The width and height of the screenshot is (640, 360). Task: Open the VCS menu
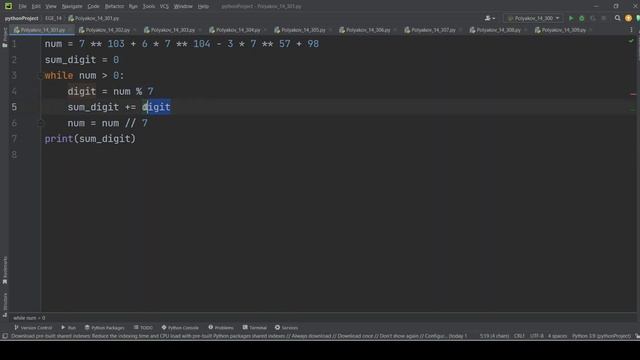164,6
